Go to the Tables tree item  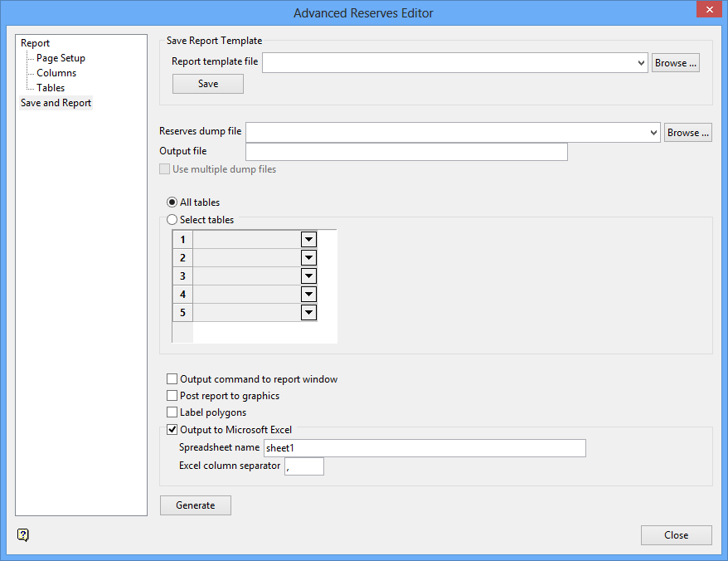tap(51, 88)
